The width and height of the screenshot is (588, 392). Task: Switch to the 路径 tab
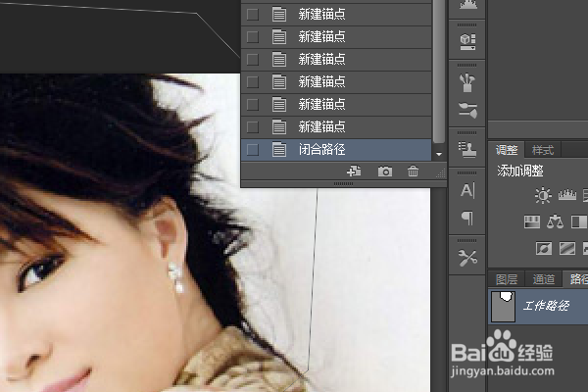577,278
